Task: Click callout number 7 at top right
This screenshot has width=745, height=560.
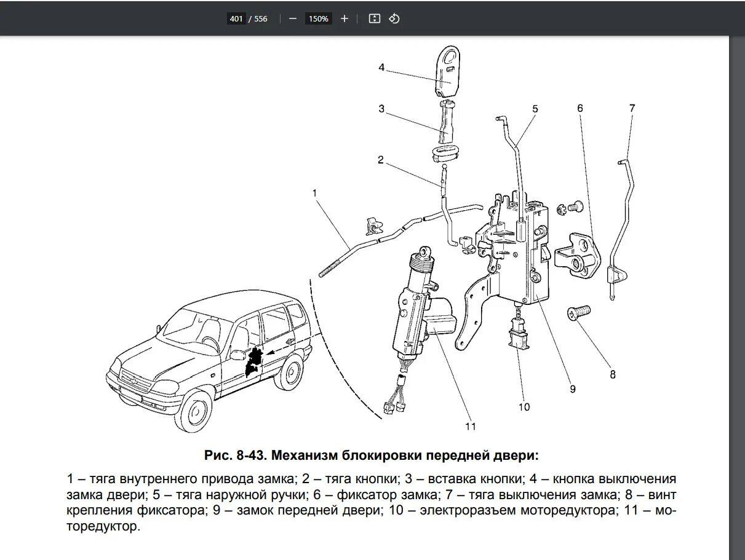Action: click(632, 108)
